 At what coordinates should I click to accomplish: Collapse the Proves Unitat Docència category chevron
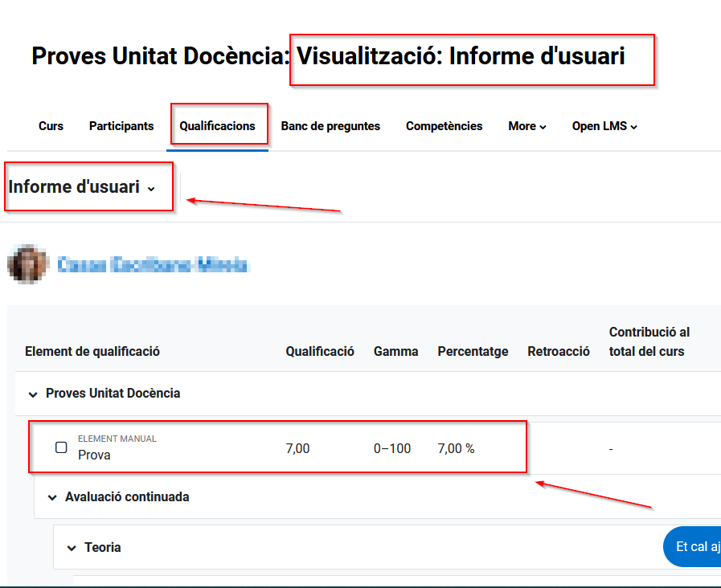click(x=33, y=394)
